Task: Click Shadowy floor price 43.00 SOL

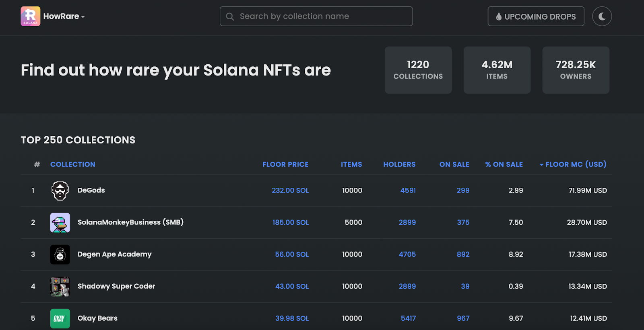Action: 292,286
